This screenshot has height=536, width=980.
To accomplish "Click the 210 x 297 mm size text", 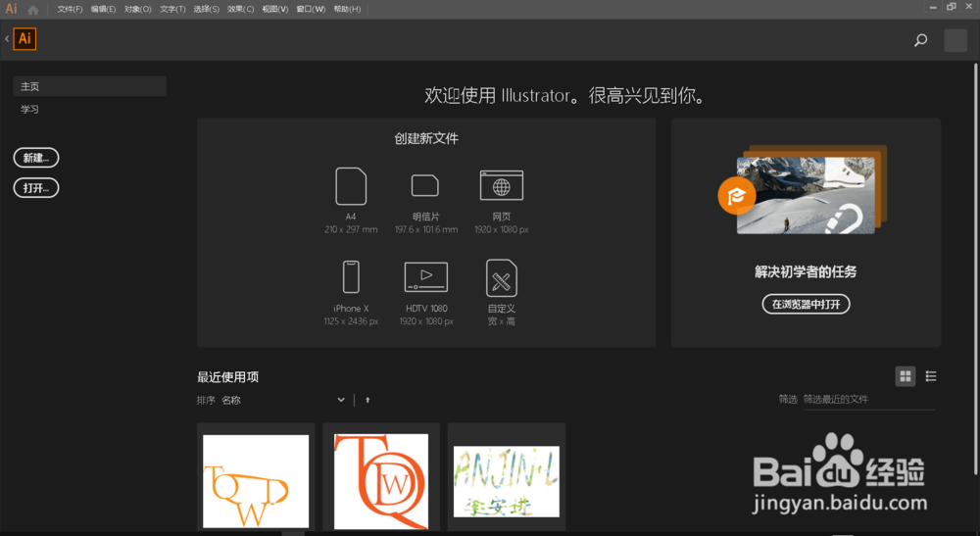I will [351, 229].
